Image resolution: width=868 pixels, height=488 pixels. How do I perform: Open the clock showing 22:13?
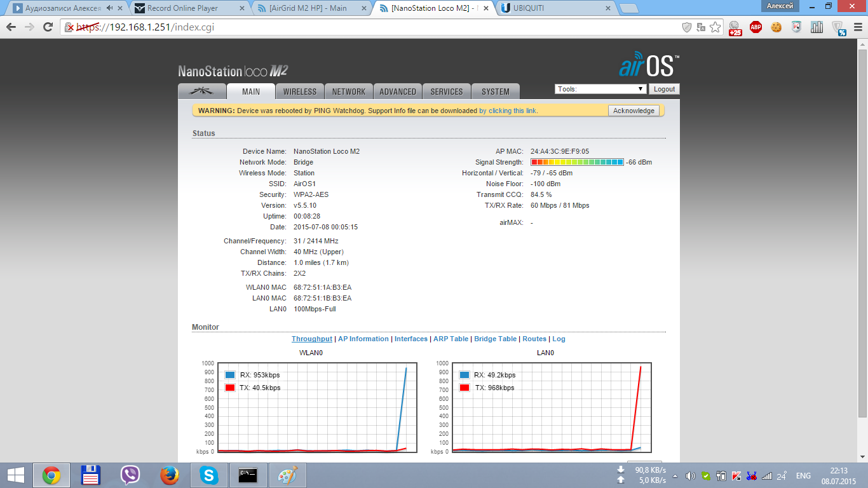[839, 476]
